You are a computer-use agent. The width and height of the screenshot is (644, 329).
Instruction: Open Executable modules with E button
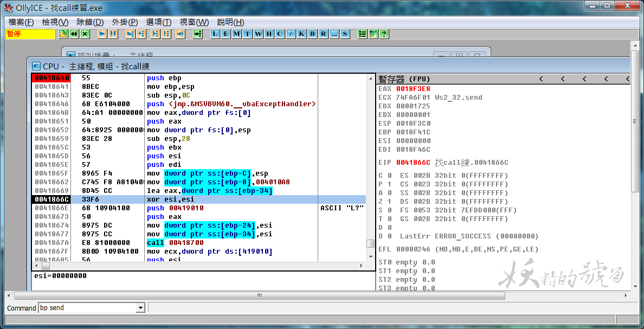(226, 34)
